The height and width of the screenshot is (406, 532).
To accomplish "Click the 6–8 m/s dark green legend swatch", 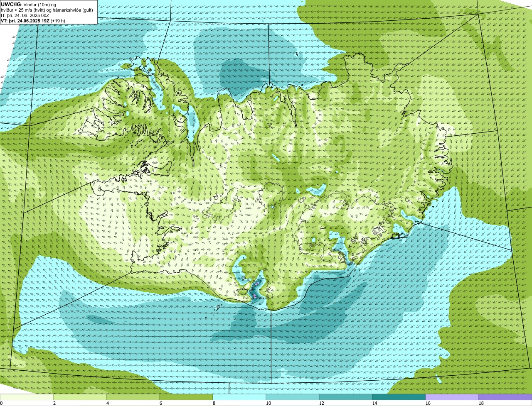I will 186,397.
